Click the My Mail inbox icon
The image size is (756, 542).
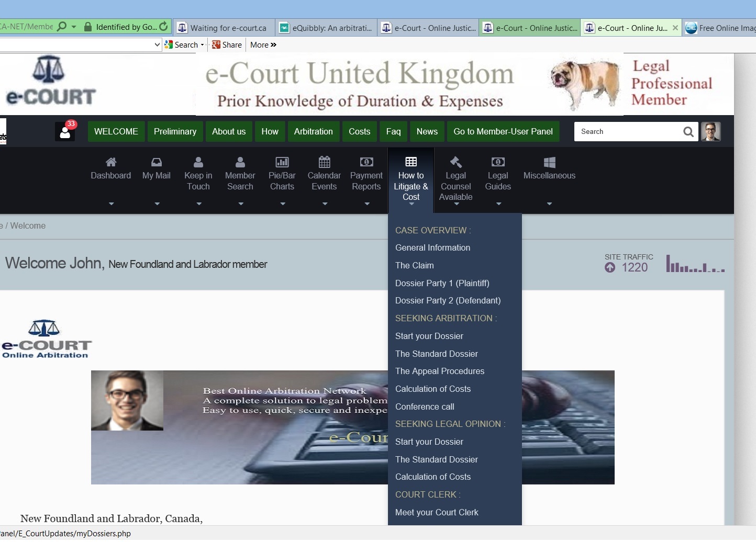click(x=157, y=162)
